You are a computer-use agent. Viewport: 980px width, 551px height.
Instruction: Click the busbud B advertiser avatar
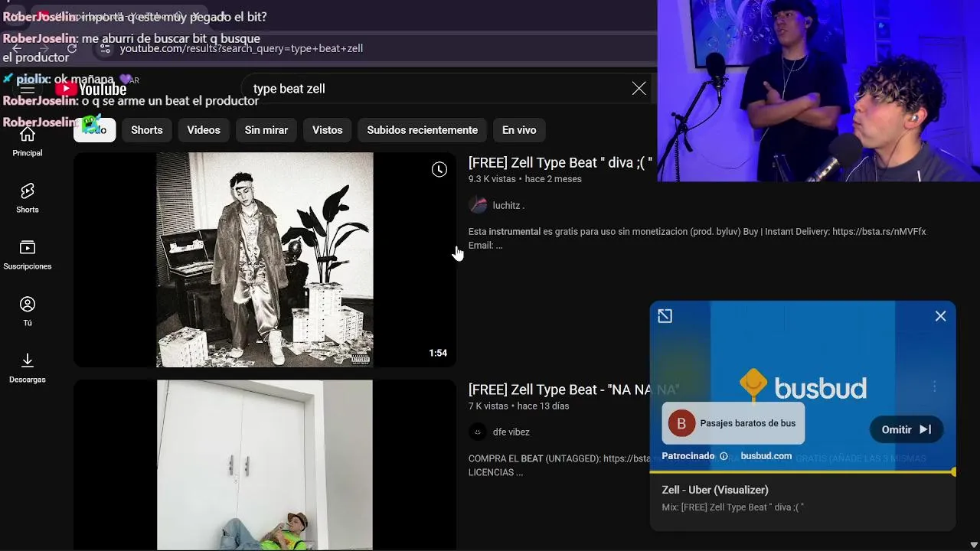(681, 423)
